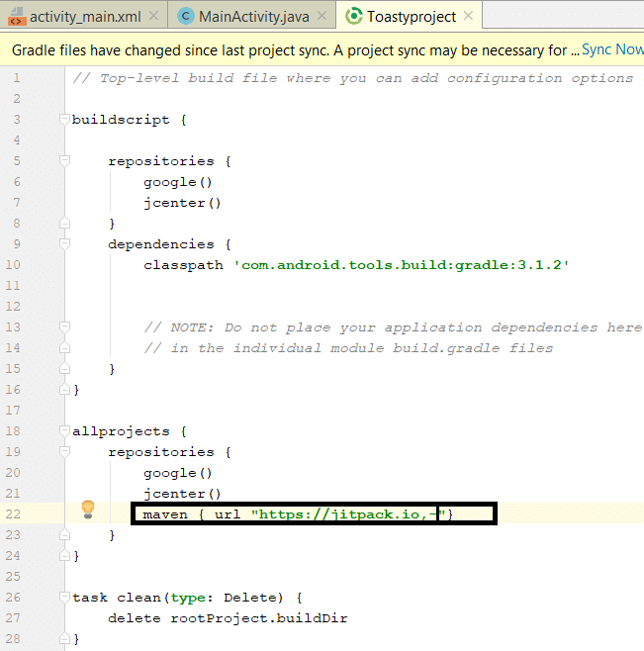Click the Java class icon on MainActivity tab
The width and height of the screenshot is (644, 651).
(186, 17)
